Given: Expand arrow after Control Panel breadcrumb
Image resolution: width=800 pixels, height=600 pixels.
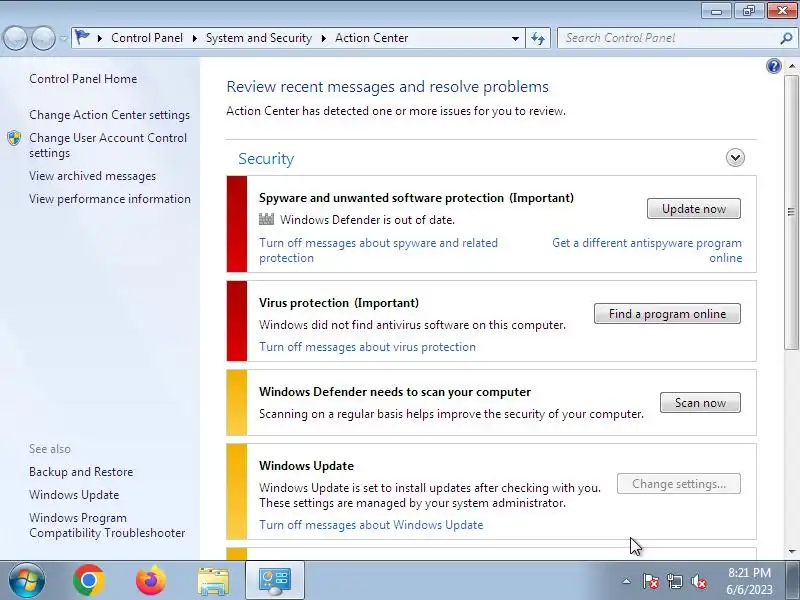Looking at the screenshot, I should pyautogui.click(x=194, y=38).
